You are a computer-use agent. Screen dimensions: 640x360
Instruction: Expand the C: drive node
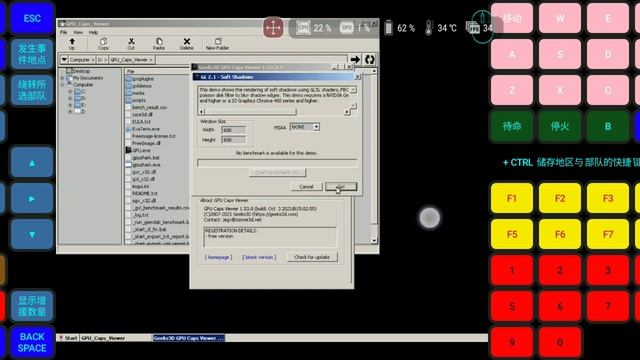pyautogui.click(x=70, y=92)
